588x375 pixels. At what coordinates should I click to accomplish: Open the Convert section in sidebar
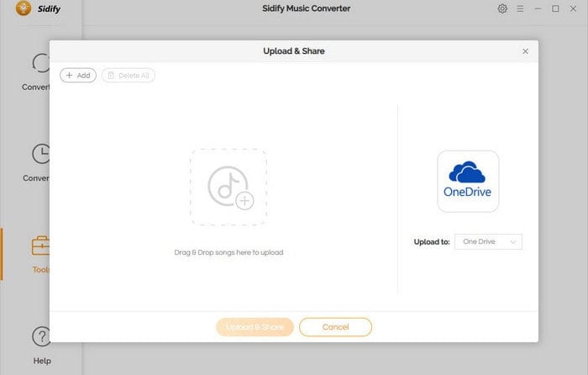pyautogui.click(x=36, y=72)
